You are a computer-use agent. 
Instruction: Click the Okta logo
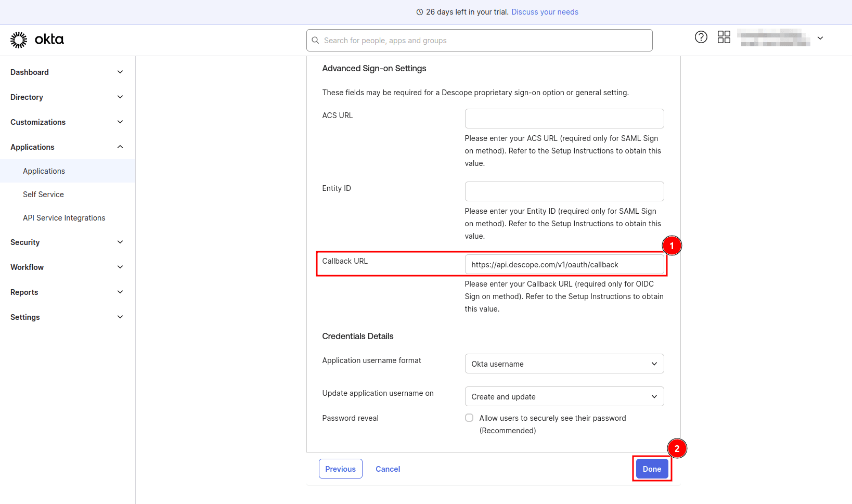point(36,40)
